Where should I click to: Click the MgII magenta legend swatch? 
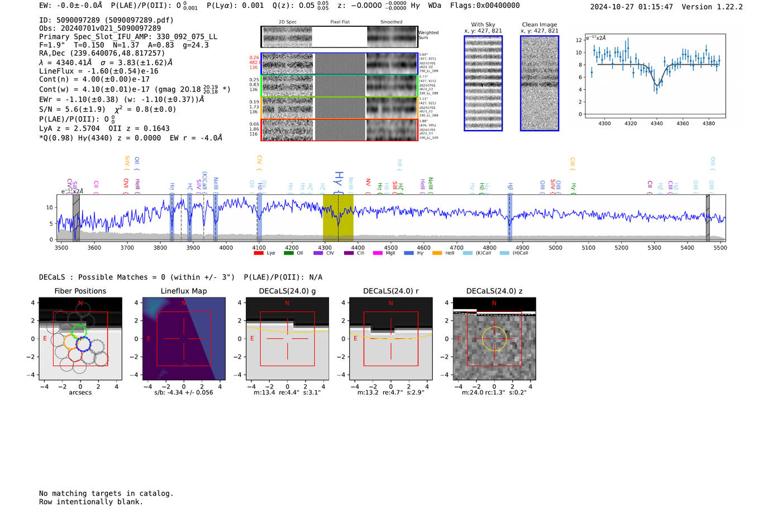coord(378,253)
